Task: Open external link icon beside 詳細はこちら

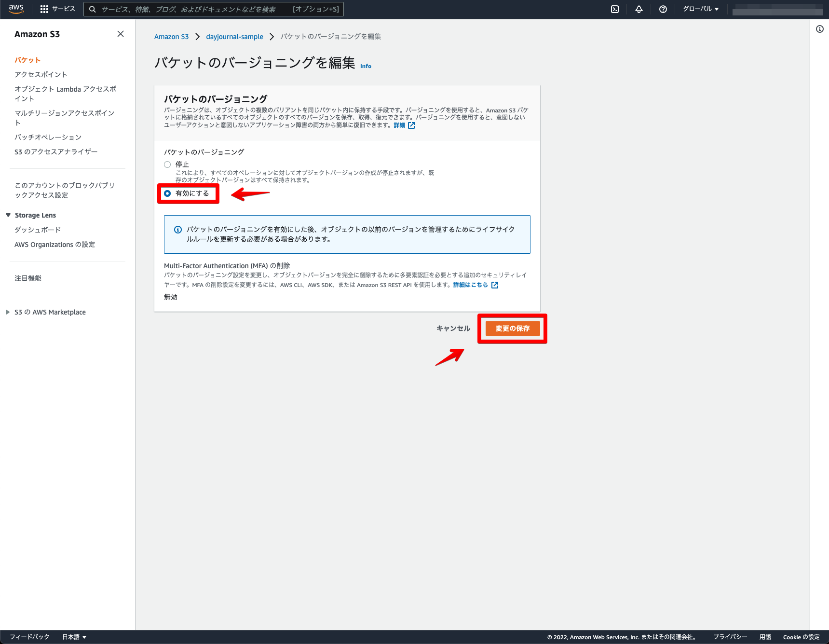Action: point(495,285)
